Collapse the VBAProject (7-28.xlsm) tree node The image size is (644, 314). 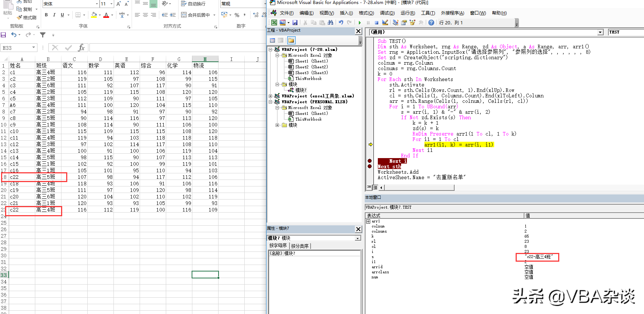(x=271, y=49)
